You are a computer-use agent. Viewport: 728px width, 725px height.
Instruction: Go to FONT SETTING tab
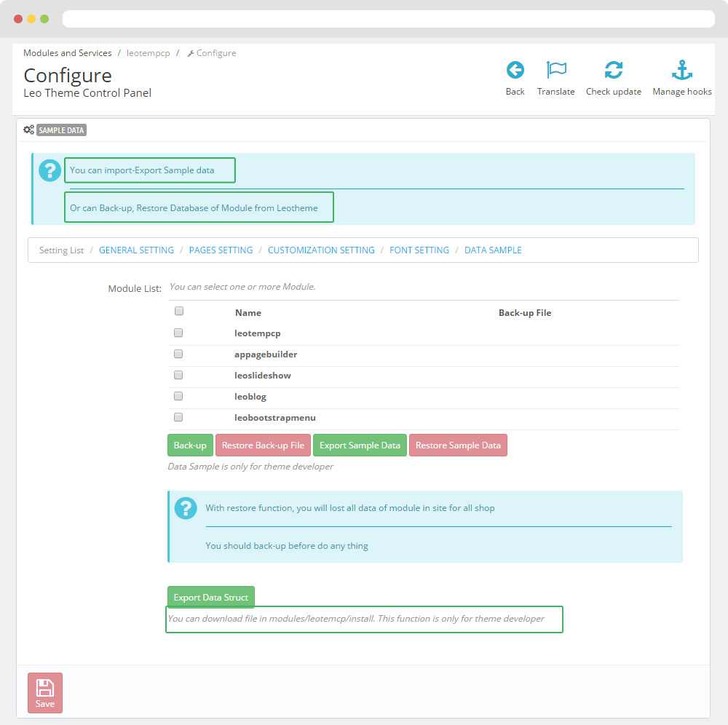click(419, 250)
